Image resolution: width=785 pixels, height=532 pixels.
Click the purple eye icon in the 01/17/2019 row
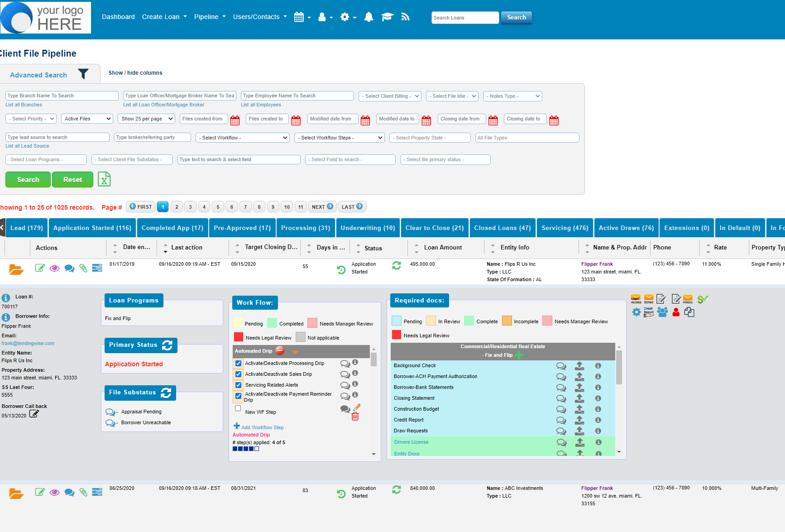(x=54, y=268)
